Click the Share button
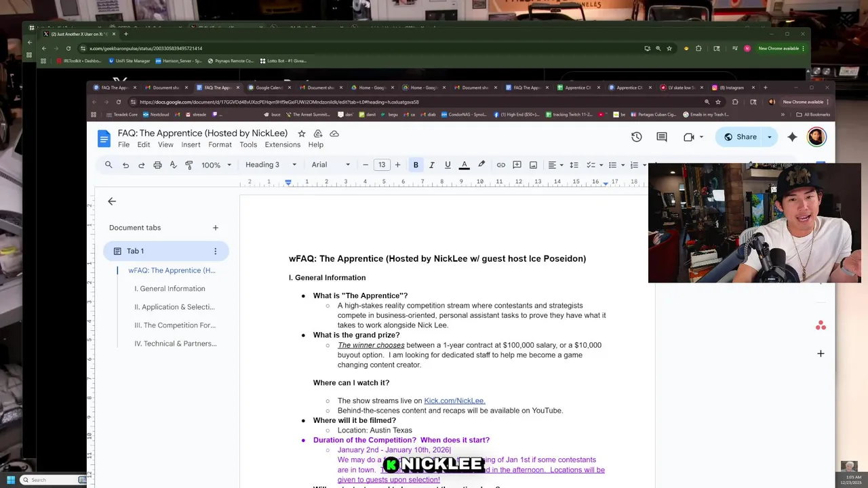Image resolution: width=868 pixels, height=488 pixels. [740, 137]
